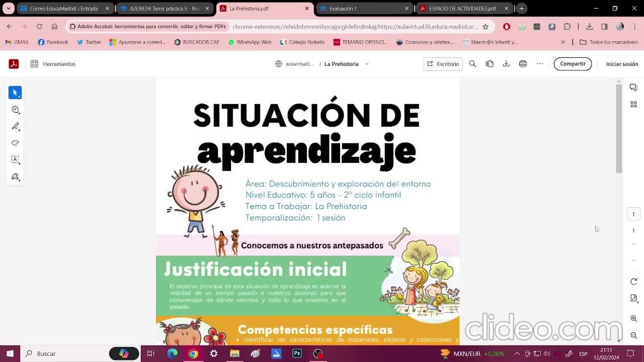This screenshot has width=644, height=362.
Task: Open browser downloads
Action: click(x=589, y=26)
